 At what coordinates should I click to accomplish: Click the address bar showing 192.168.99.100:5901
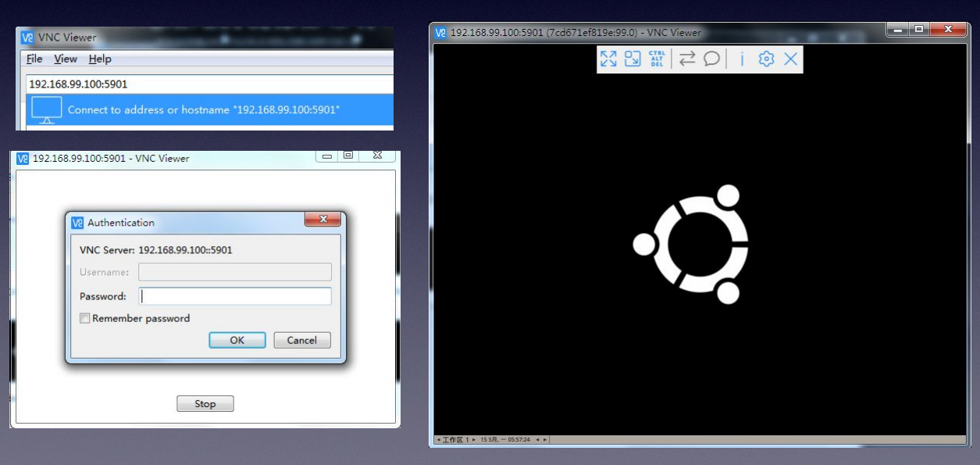tap(209, 84)
